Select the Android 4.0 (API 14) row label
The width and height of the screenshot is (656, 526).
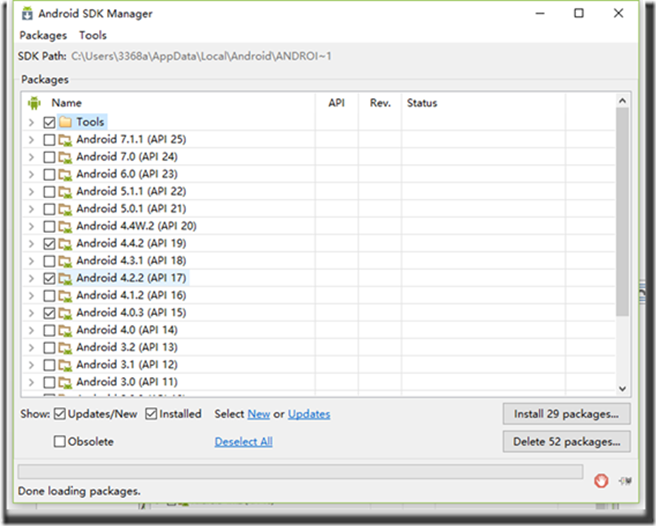pyautogui.click(x=127, y=330)
